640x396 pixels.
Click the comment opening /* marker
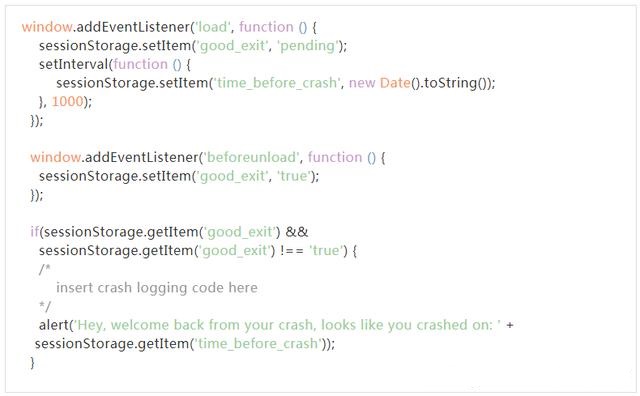pyautogui.click(x=44, y=269)
